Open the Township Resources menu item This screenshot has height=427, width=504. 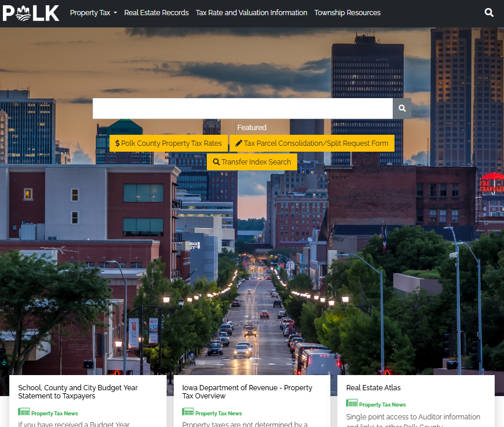tap(347, 13)
